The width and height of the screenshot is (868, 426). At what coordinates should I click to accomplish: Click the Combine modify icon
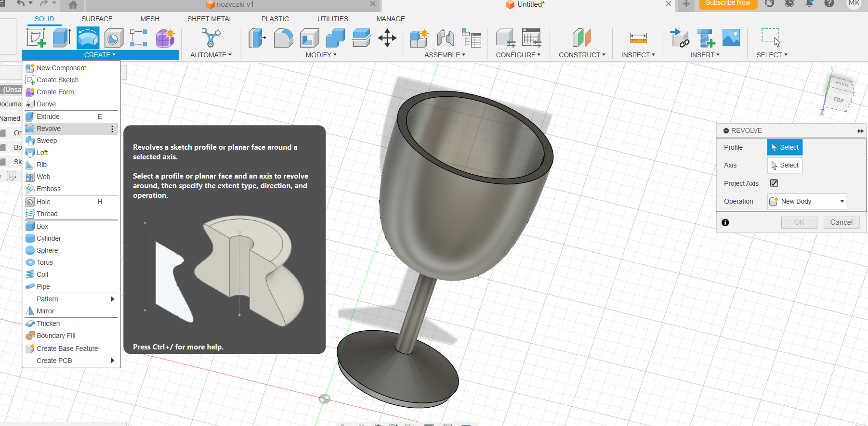click(x=335, y=38)
